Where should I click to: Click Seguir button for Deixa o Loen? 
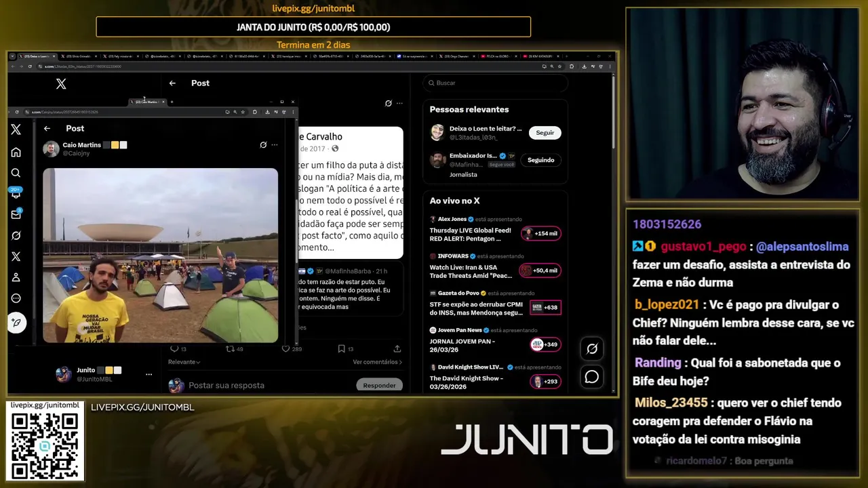[x=545, y=133]
